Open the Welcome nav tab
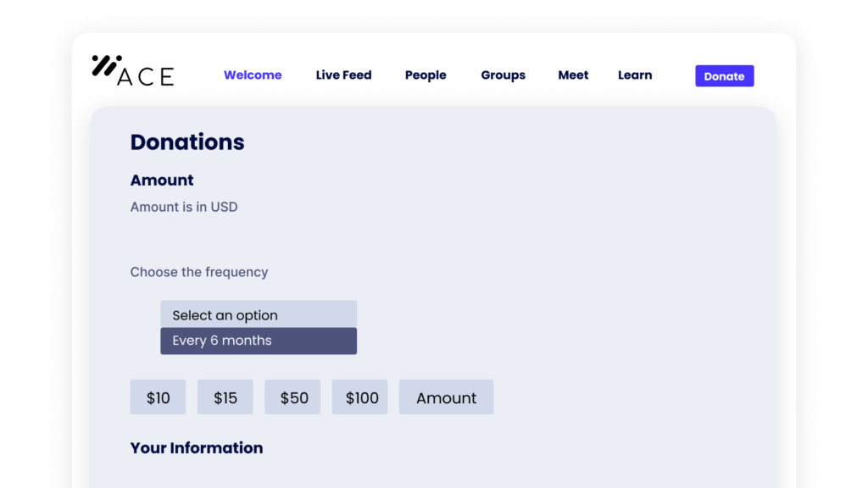Image resolution: width=868 pixels, height=488 pixels. point(253,75)
